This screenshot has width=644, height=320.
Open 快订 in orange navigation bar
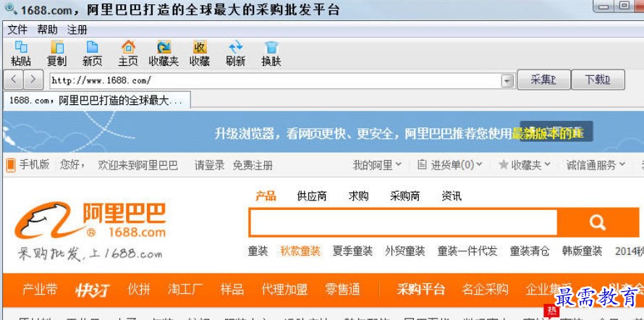point(93,290)
